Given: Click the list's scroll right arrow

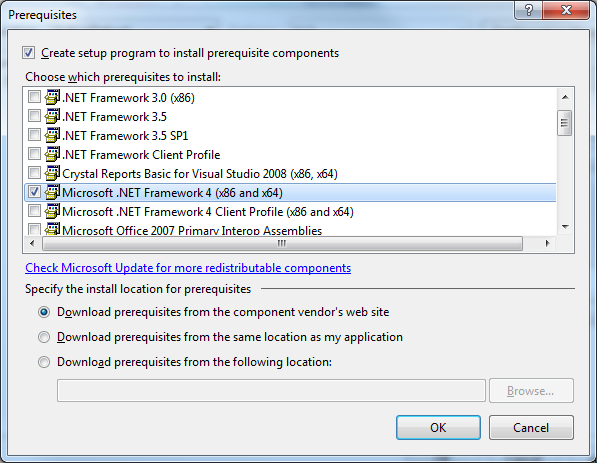Looking at the screenshot, I should (548, 243).
